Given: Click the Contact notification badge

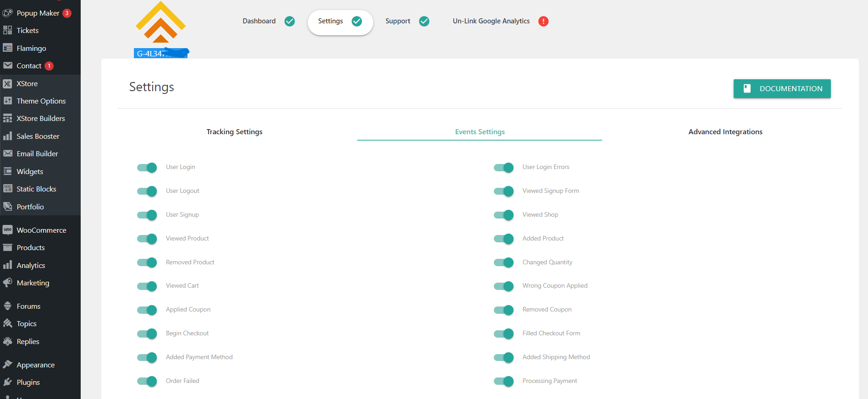Looking at the screenshot, I should coord(49,66).
